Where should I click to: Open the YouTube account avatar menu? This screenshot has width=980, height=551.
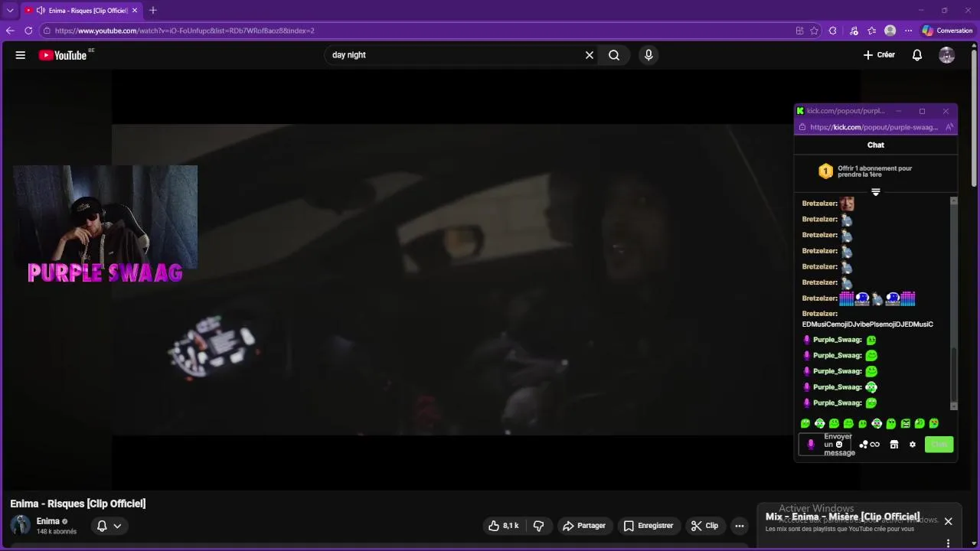[x=947, y=55]
